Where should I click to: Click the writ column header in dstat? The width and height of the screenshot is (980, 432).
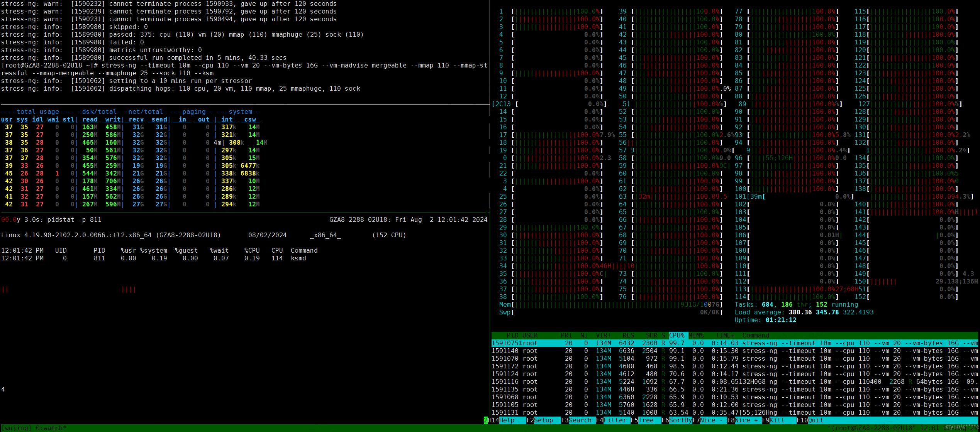point(113,120)
